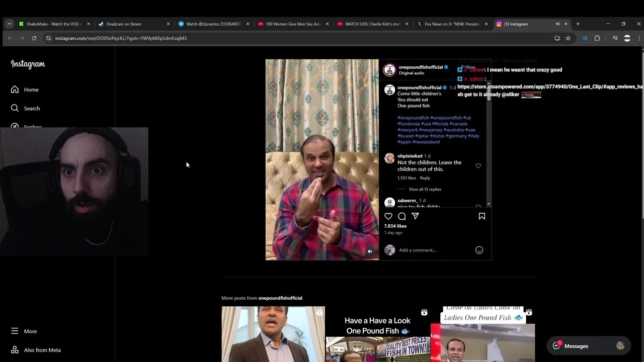The width and height of the screenshot is (644, 362).
Task: Go back in browser history
Action: (x=10, y=38)
